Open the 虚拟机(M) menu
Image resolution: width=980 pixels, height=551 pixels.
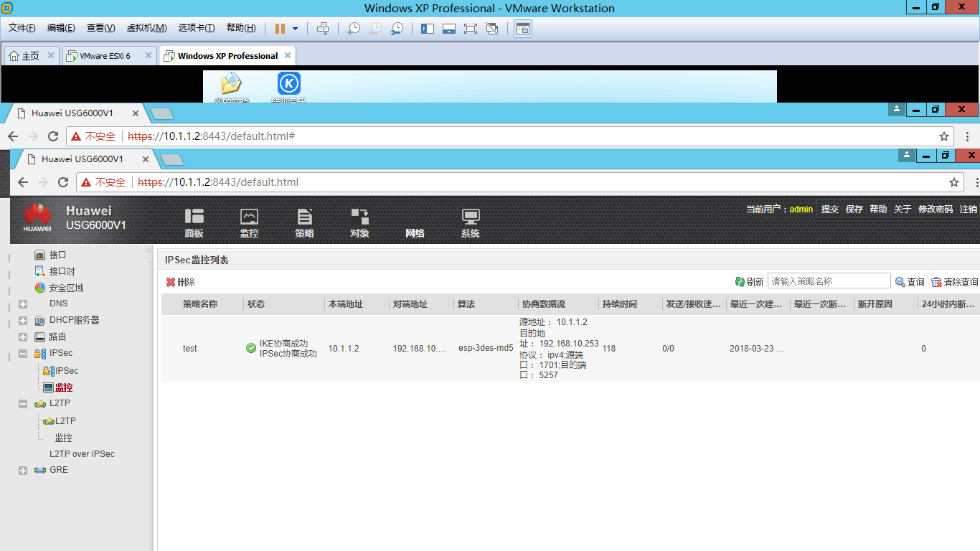(146, 28)
